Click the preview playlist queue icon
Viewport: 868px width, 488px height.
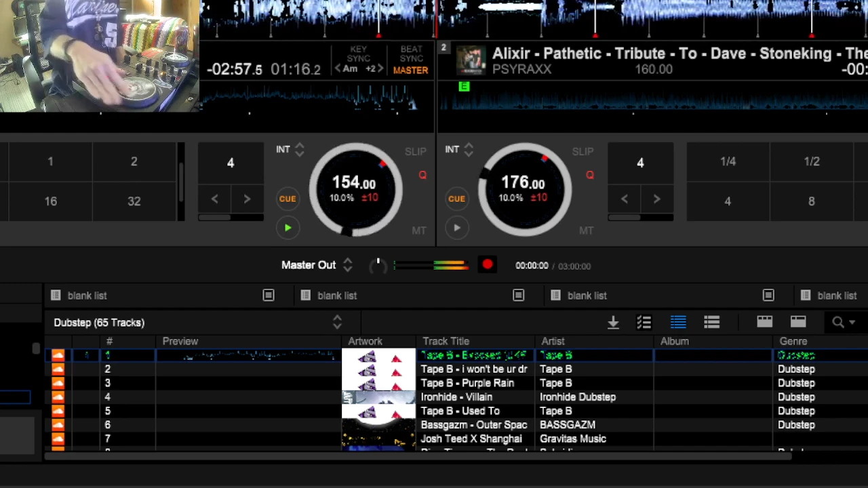(644, 322)
